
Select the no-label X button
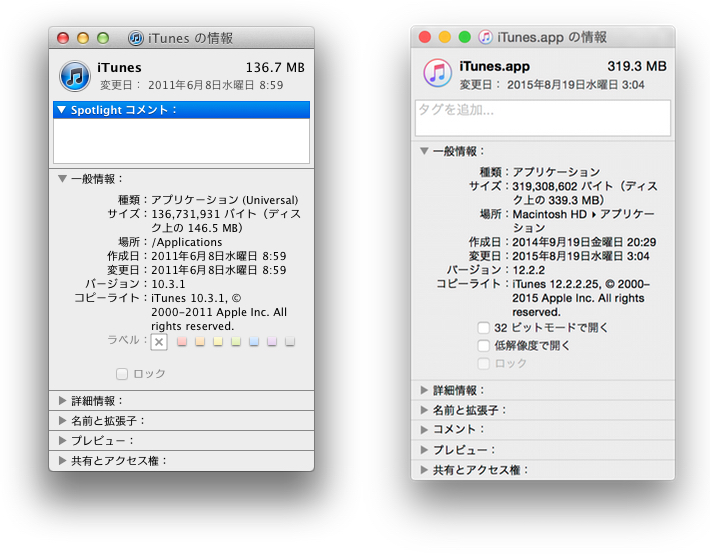click(x=159, y=342)
